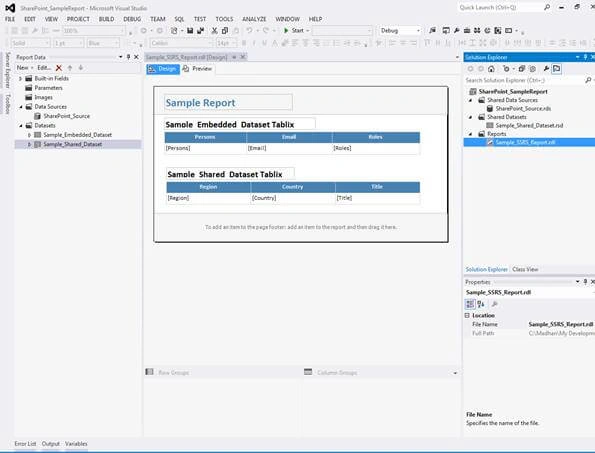Viewport: 595px width, 453px height.
Task: Click the Search Solution Explorer field
Action: (x=524, y=80)
